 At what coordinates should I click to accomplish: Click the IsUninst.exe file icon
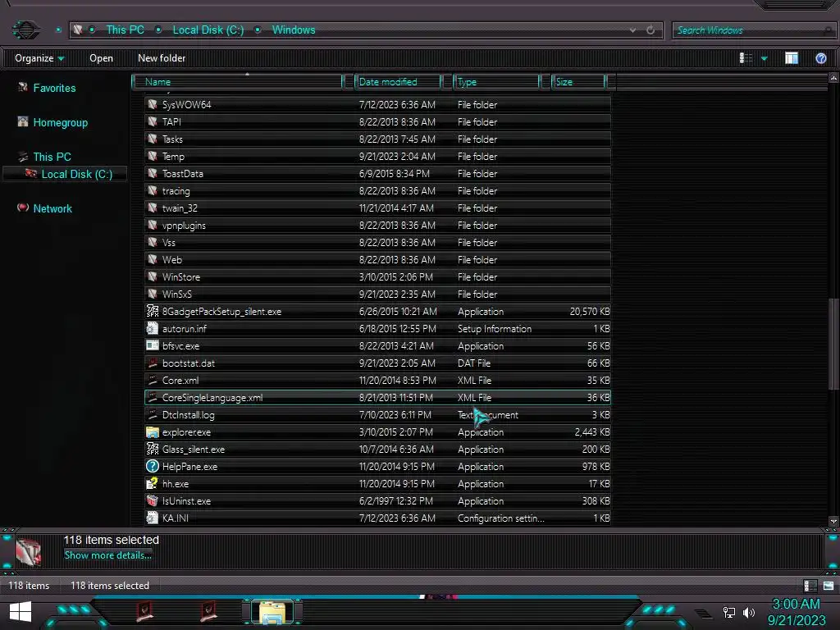point(152,500)
